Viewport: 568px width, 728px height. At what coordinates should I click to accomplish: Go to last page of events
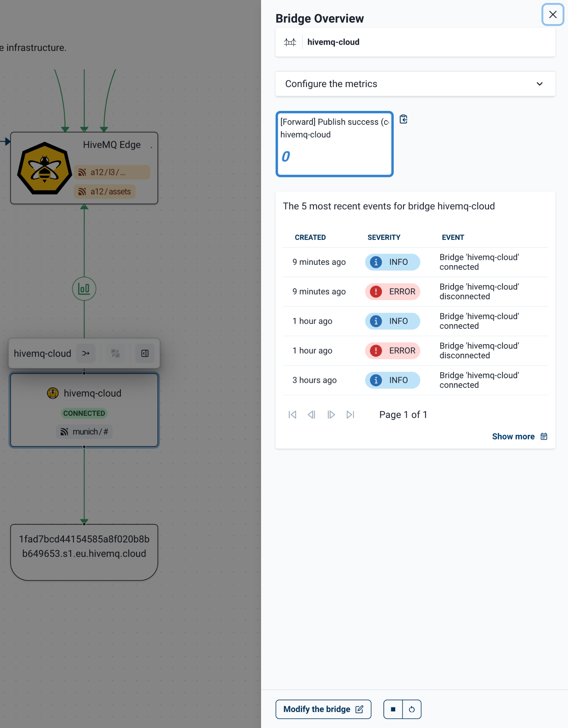click(350, 414)
